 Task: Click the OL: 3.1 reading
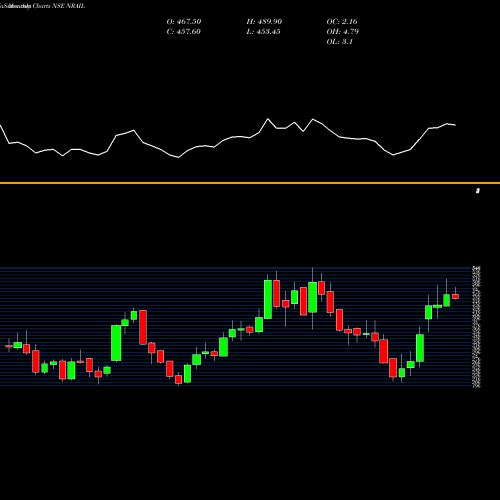tap(340, 42)
